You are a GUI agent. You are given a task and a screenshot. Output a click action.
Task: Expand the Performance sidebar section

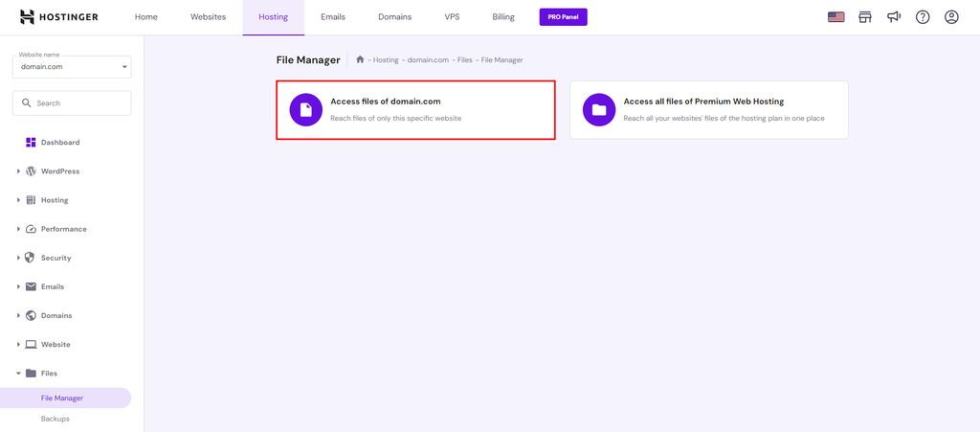(x=64, y=229)
